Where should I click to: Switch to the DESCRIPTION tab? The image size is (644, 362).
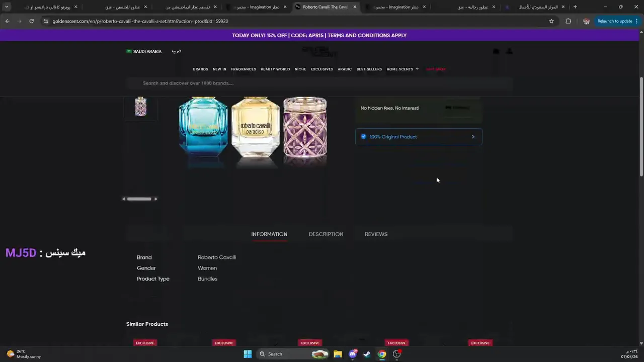[326, 234]
